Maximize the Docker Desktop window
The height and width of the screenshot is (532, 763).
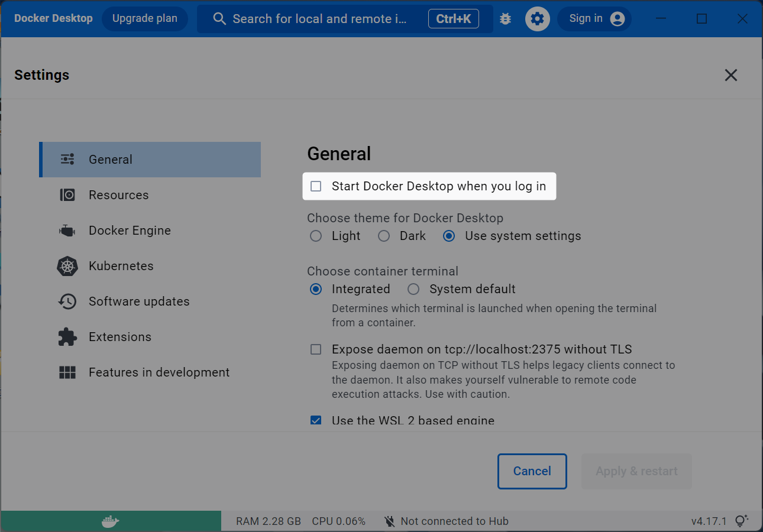coord(702,19)
